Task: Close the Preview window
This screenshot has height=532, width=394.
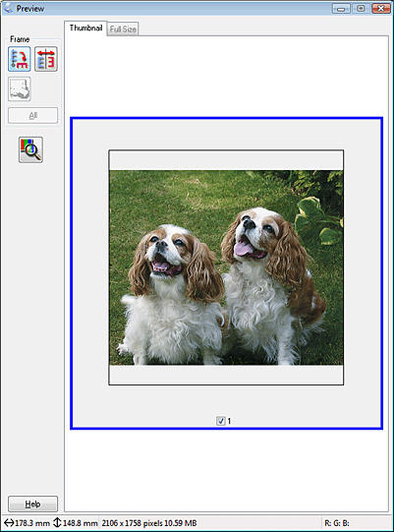Action: [x=381, y=9]
